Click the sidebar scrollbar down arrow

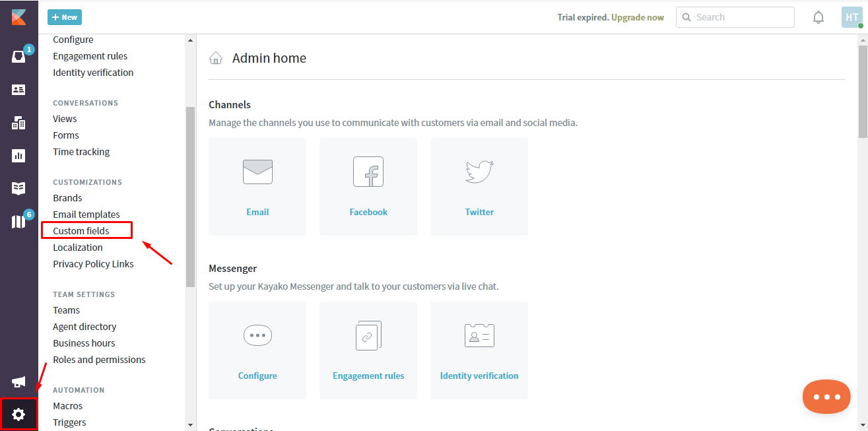tap(191, 425)
